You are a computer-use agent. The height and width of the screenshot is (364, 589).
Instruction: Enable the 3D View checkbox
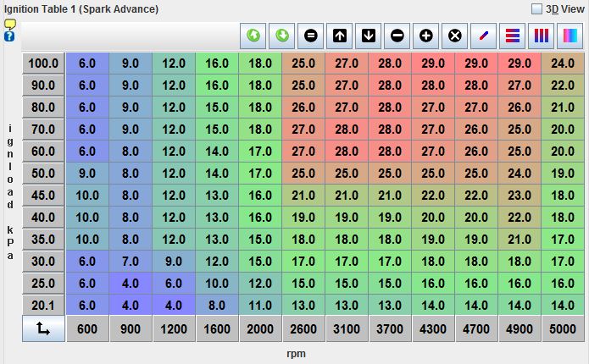[536, 9]
